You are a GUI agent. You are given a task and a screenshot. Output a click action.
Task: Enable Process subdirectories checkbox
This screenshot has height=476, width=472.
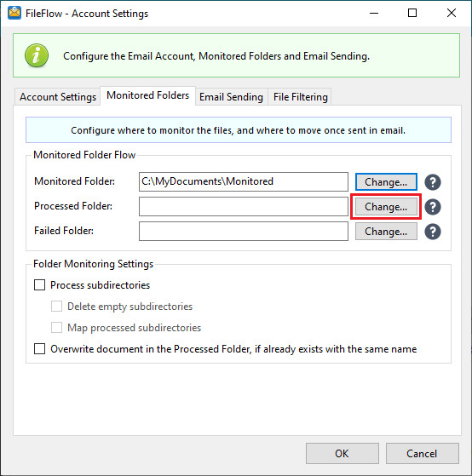click(x=39, y=285)
